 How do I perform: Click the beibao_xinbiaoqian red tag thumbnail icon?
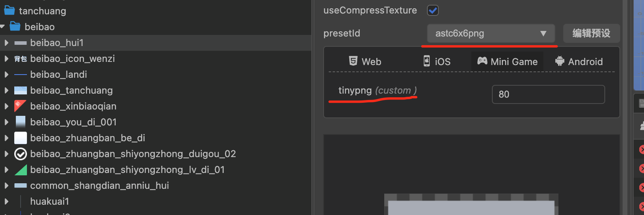tap(20, 106)
